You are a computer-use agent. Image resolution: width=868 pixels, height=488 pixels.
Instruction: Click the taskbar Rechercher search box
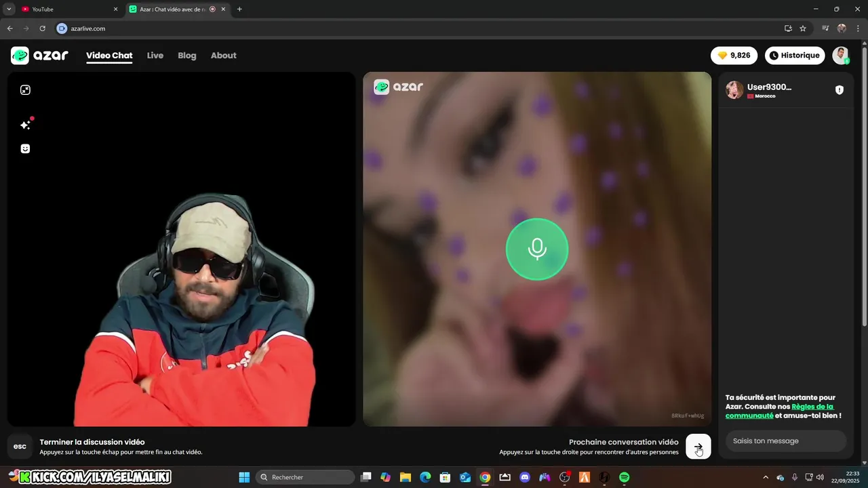coord(305,477)
